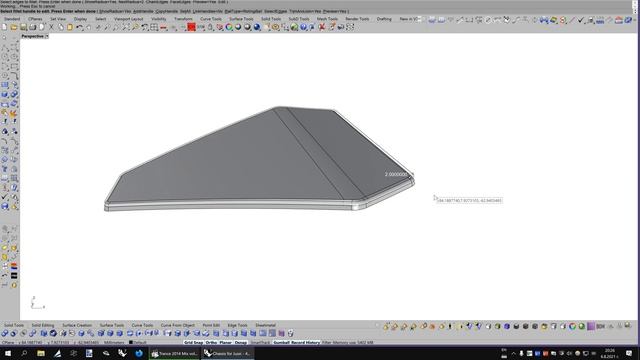Switch to Sheetmetal bottom tab

click(x=265, y=325)
